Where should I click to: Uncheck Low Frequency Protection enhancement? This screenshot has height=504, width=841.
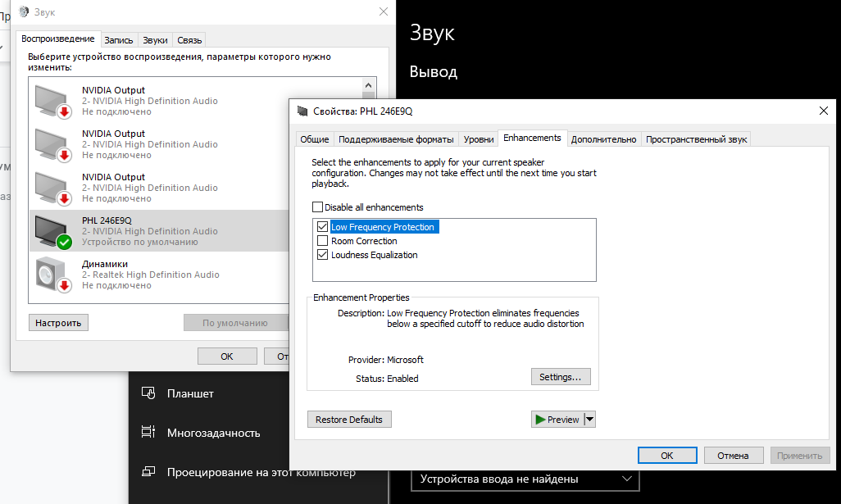click(x=322, y=227)
